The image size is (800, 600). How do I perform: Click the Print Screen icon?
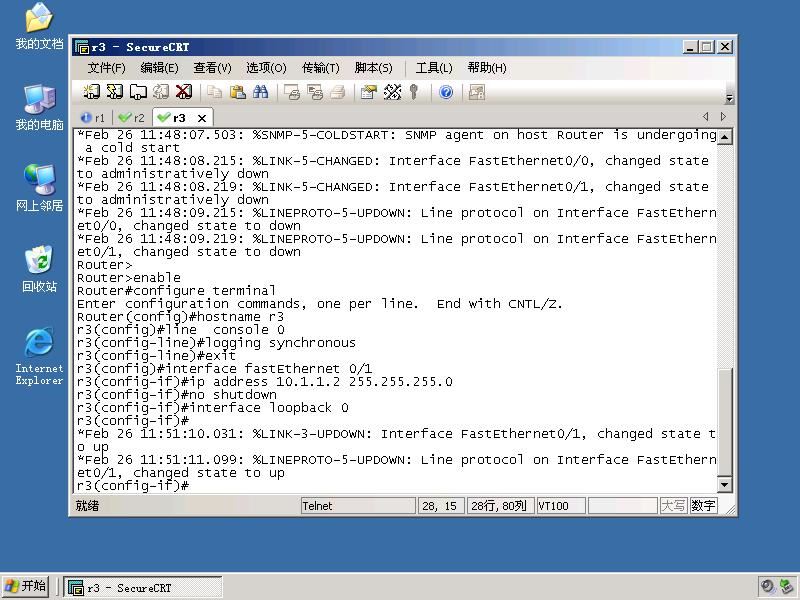click(292, 92)
